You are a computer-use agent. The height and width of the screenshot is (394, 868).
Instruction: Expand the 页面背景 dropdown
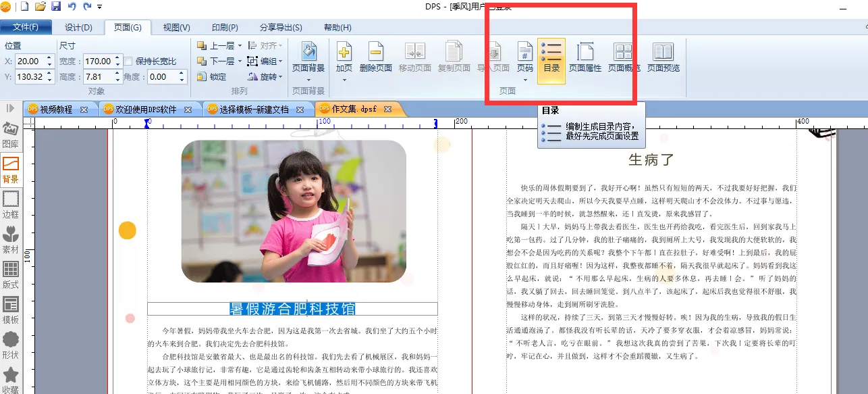click(x=308, y=80)
